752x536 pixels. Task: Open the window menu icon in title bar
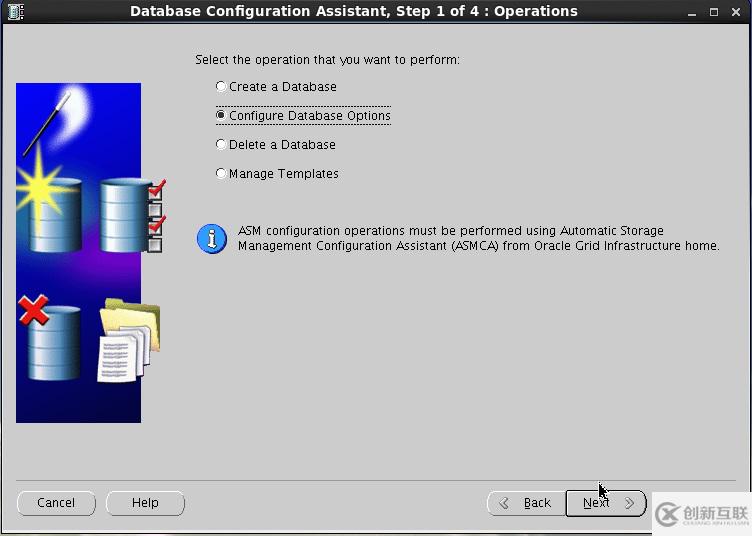[x=12, y=12]
